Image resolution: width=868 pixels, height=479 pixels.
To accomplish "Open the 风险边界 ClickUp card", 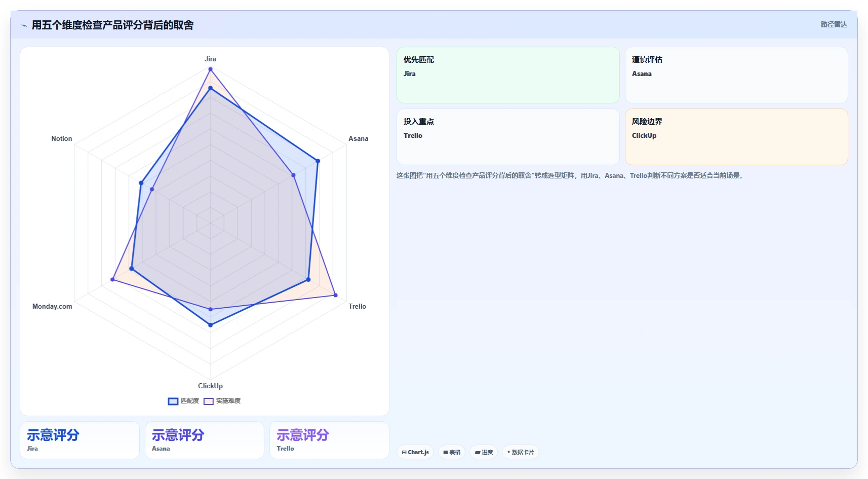I will click(736, 137).
